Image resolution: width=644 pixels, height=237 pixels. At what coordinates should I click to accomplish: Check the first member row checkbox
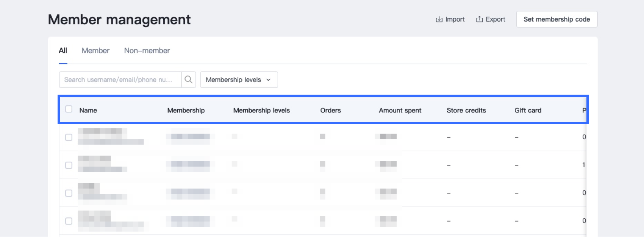pyautogui.click(x=69, y=137)
